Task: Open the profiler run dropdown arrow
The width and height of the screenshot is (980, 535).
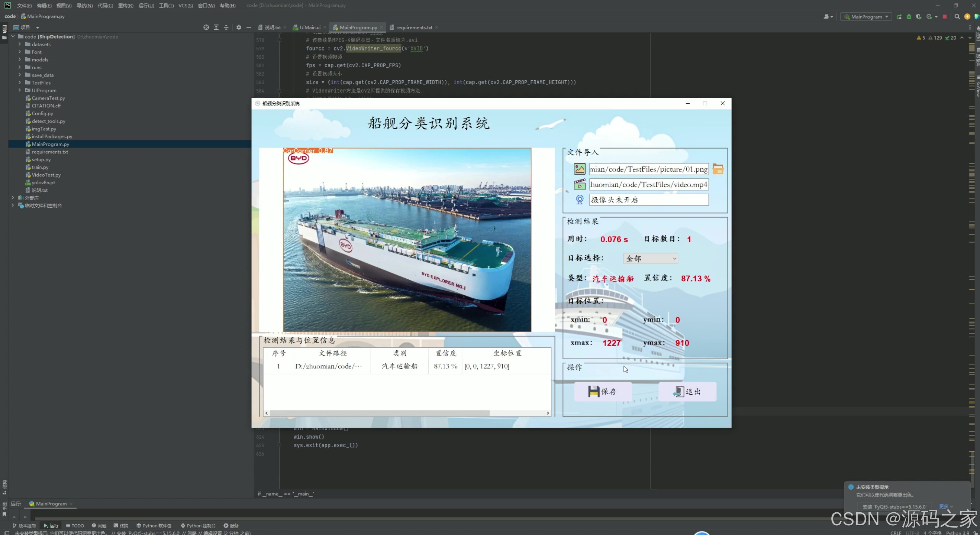Action: (936, 17)
